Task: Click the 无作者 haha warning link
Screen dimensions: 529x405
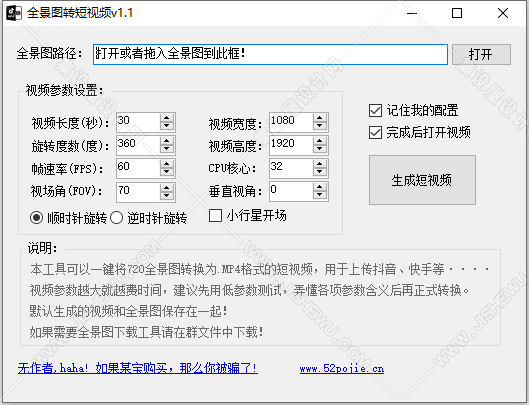Action: coord(138,368)
